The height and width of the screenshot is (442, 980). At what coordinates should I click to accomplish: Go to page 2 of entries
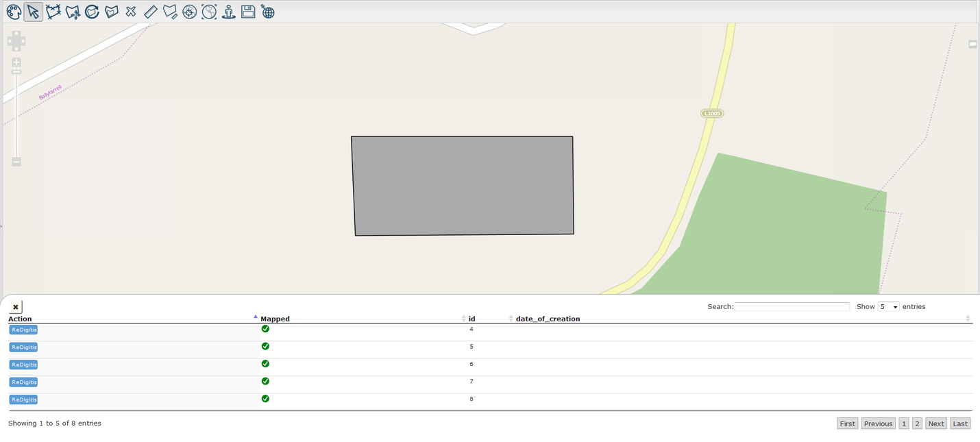[917, 423]
